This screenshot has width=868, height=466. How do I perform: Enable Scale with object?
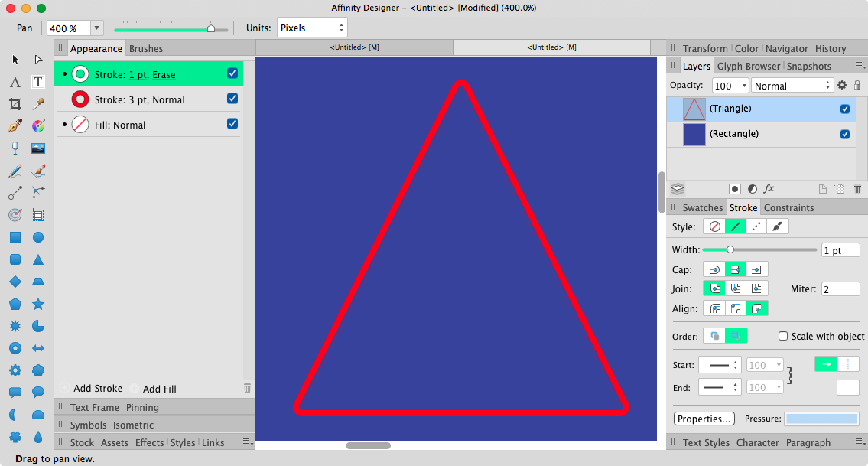[x=782, y=336]
